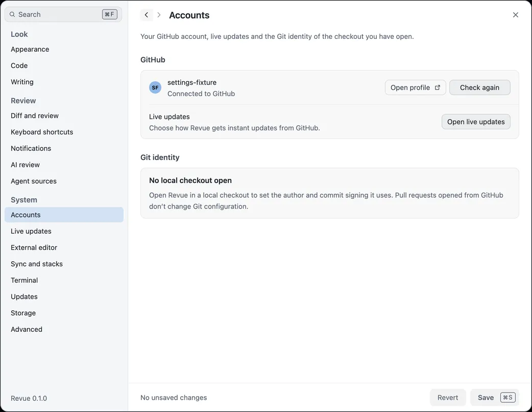
Task: Close the settings window with X
Action: [x=515, y=15]
